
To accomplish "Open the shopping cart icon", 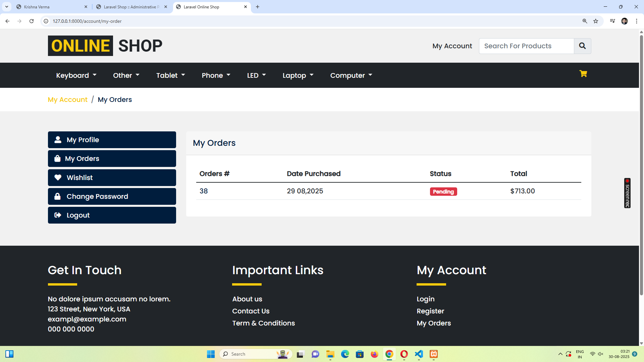I will pyautogui.click(x=583, y=74).
